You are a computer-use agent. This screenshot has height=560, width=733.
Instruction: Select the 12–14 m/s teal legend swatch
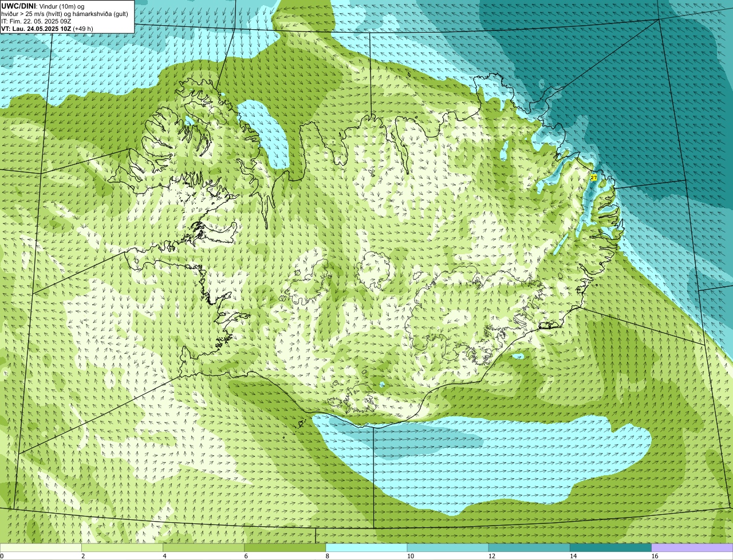coord(529,548)
